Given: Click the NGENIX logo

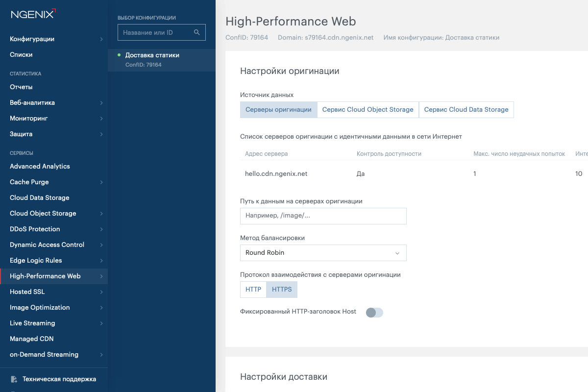Looking at the screenshot, I should pyautogui.click(x=33, y=14).
